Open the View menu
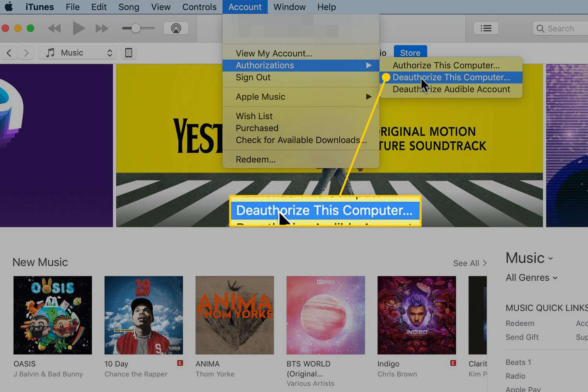Image resolution: width=588 pixels, height=392 pixels. pos(161,7)
